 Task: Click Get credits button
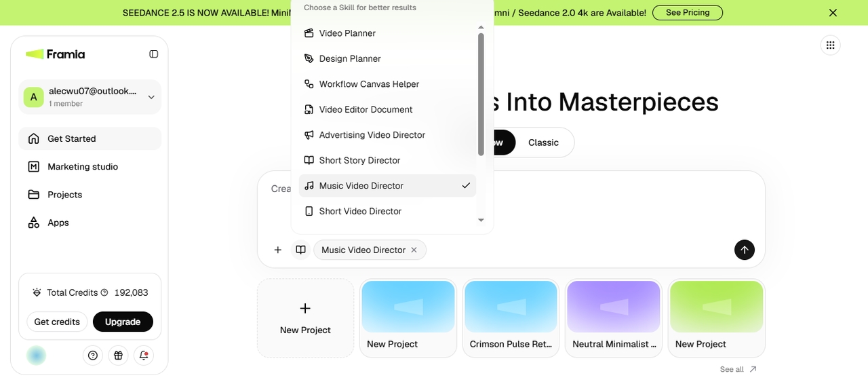point(57,322)
